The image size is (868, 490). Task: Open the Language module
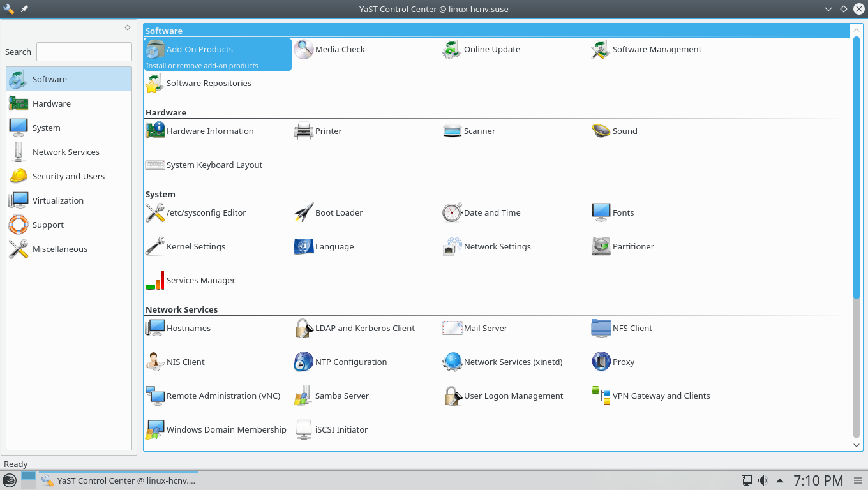[324, 247]
